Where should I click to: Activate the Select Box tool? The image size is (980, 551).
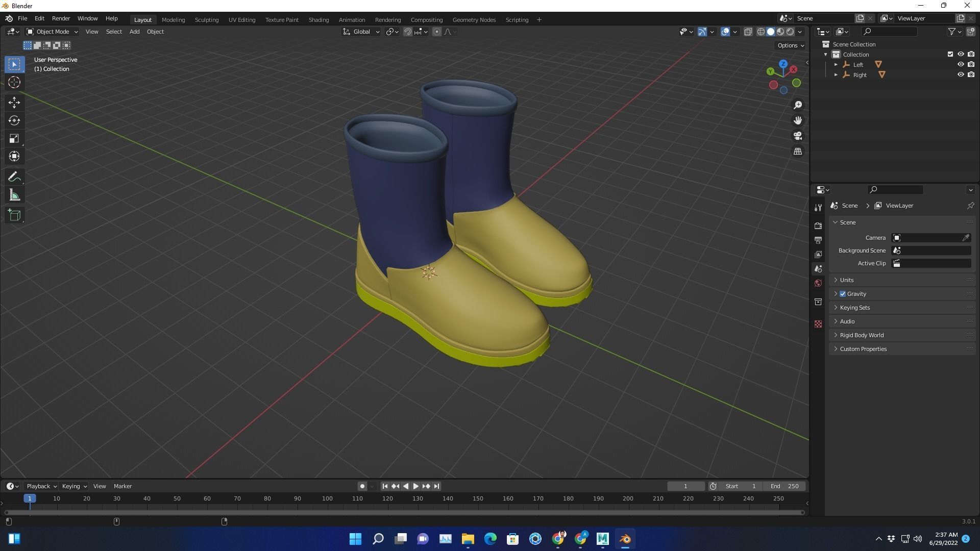[14, 64]
